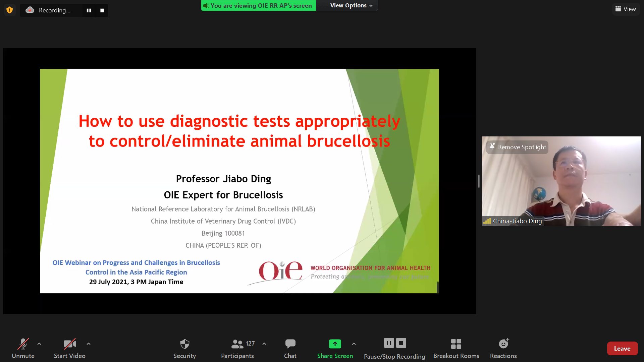Pause recording using the bottom toolbar icon
This screenshot has width=644, height=362.
click(389, 343)
